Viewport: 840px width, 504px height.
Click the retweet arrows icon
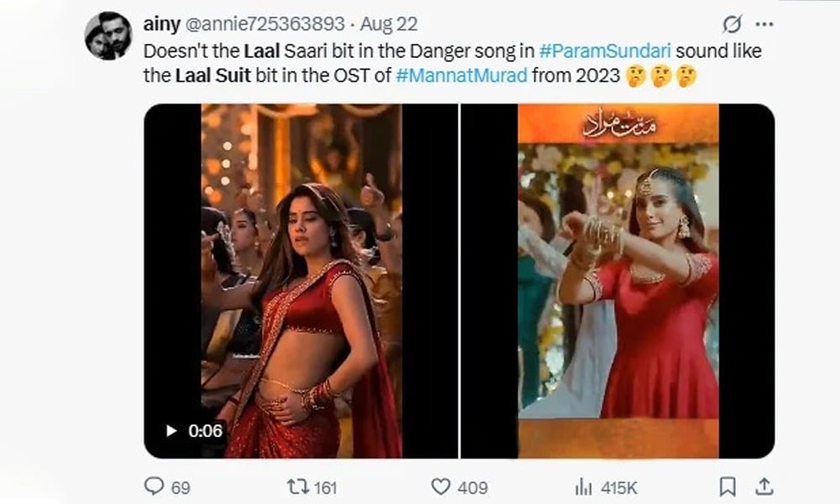coord(297,486)
